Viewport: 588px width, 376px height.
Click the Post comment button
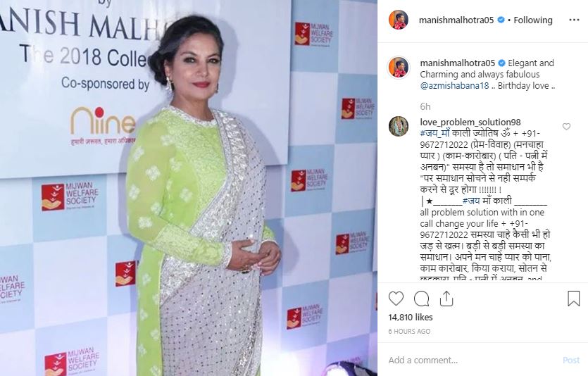(571, 361)
